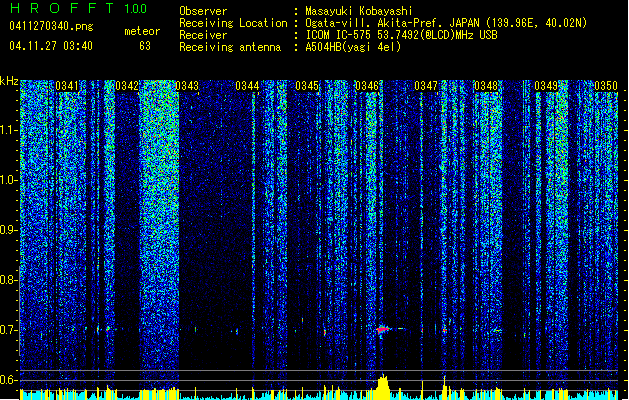Click the 1.0 kHz axis tick label
Screen dimensions: 629x400
pos(9,180)
